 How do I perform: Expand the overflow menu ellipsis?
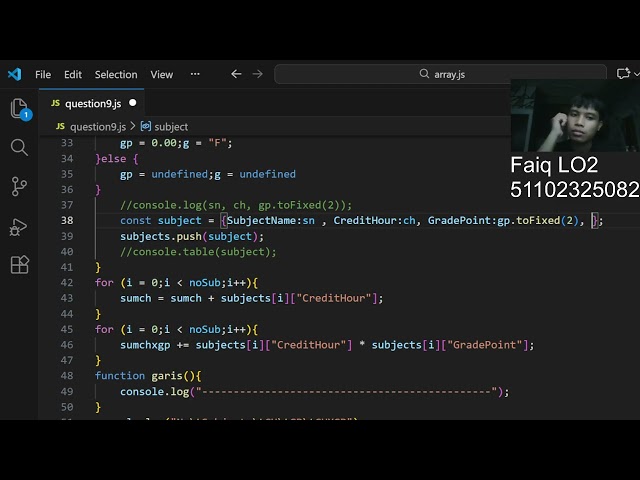(x=195, y=74)
